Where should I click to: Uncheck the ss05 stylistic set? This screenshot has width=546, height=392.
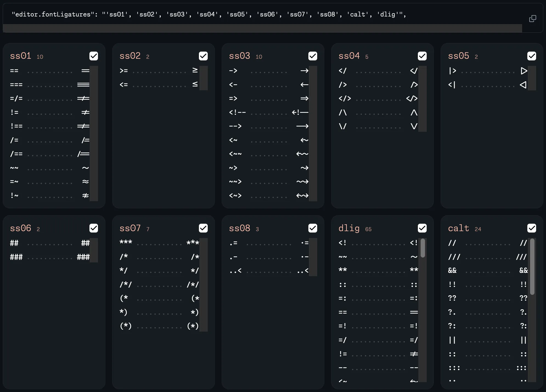pos(532,56)
